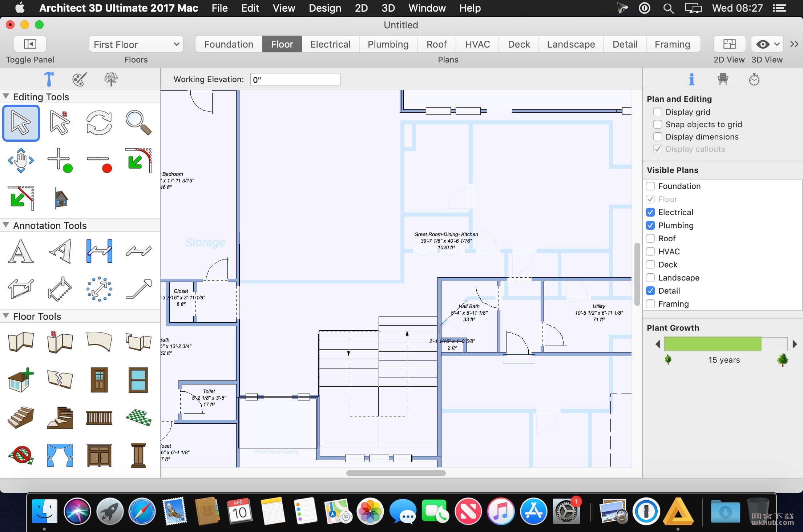
Task: Select the column pillar tool
Action: pyautogui.click(x=138, y=455)
